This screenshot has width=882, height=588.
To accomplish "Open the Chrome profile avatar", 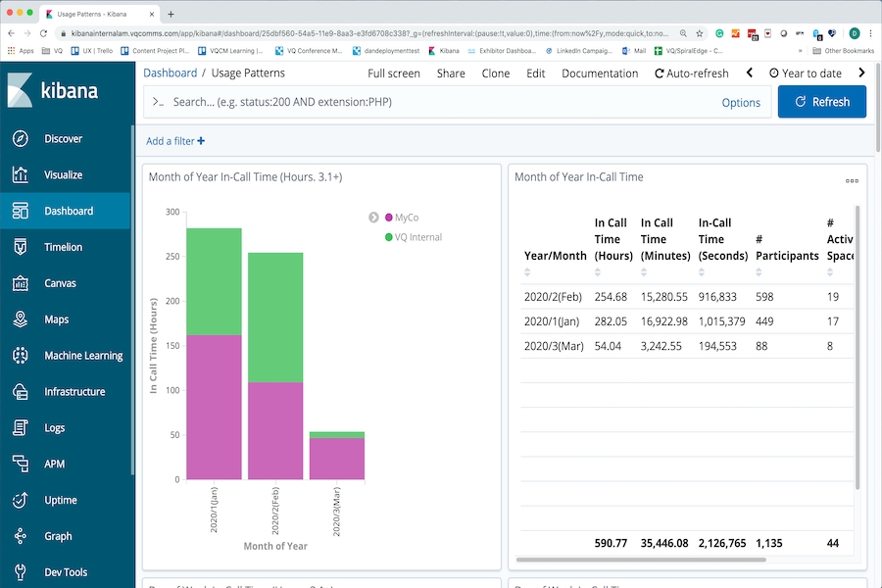I will 855,33.
